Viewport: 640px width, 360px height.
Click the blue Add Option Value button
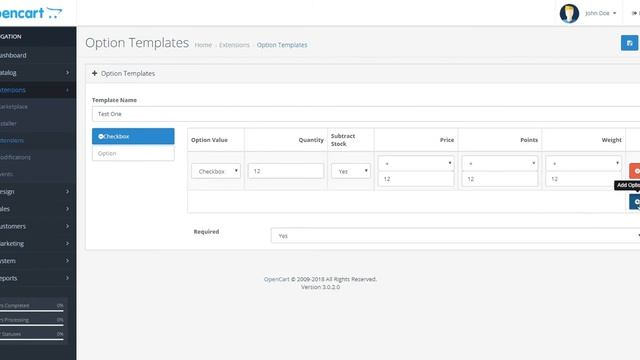[635, 202]
